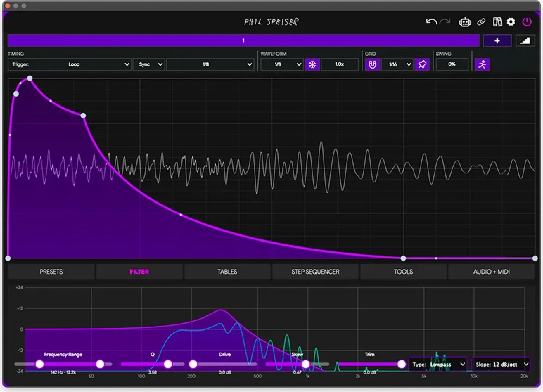The image size is (543, 392).
Task: Open the Step Sequencer tab
Action: click(315, 272)
